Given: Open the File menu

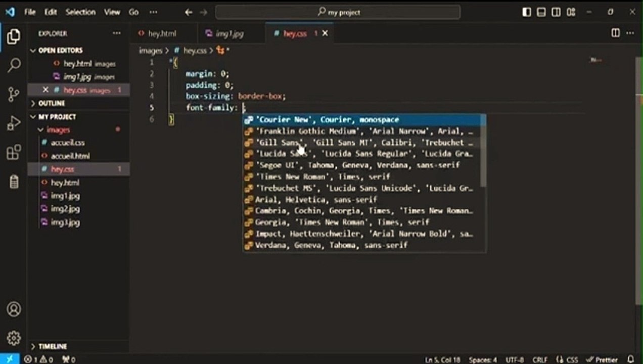Looking at the screenshot, I should tap(30, 12).
